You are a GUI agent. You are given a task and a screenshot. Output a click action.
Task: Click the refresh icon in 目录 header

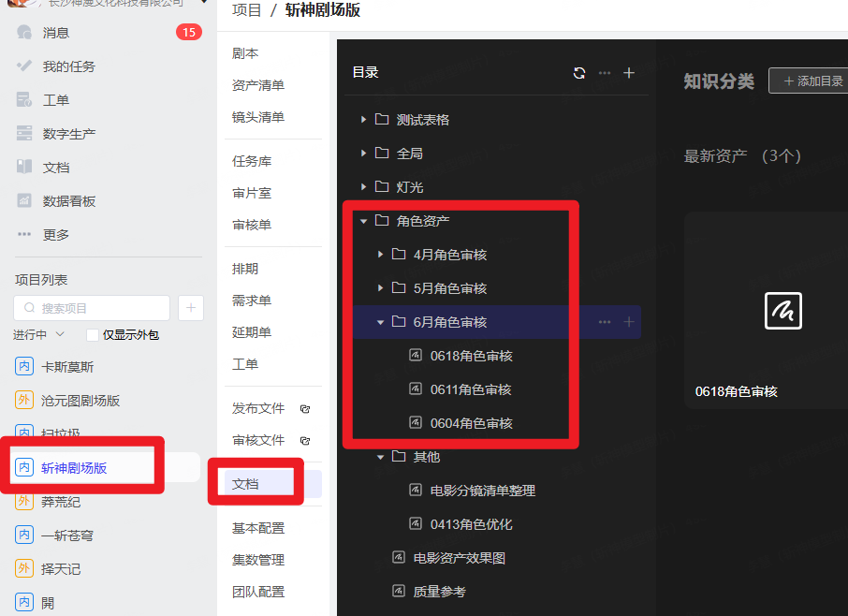[x=579, y=73]
